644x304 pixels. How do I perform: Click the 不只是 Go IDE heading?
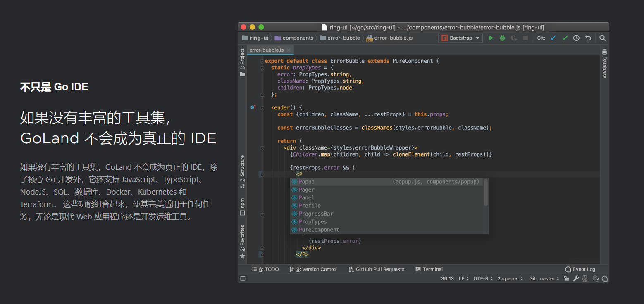coord(54,87)
